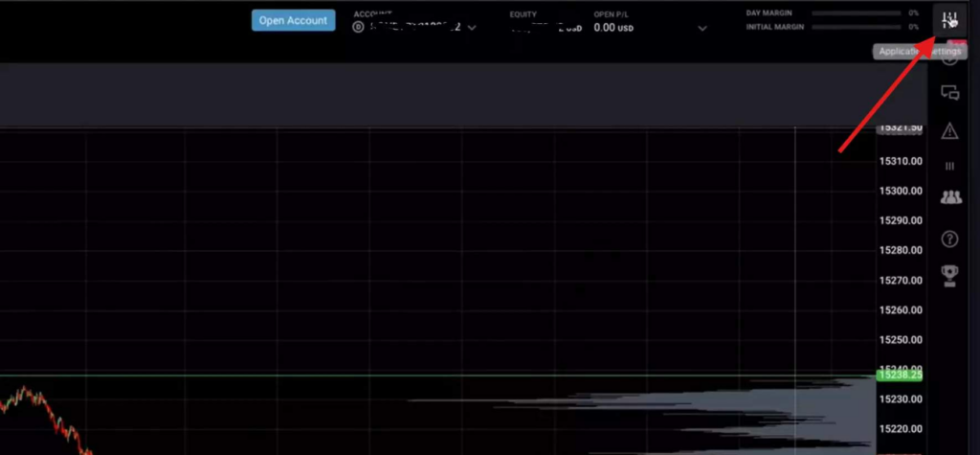Click the Open Account button

(x=293, y=20)
